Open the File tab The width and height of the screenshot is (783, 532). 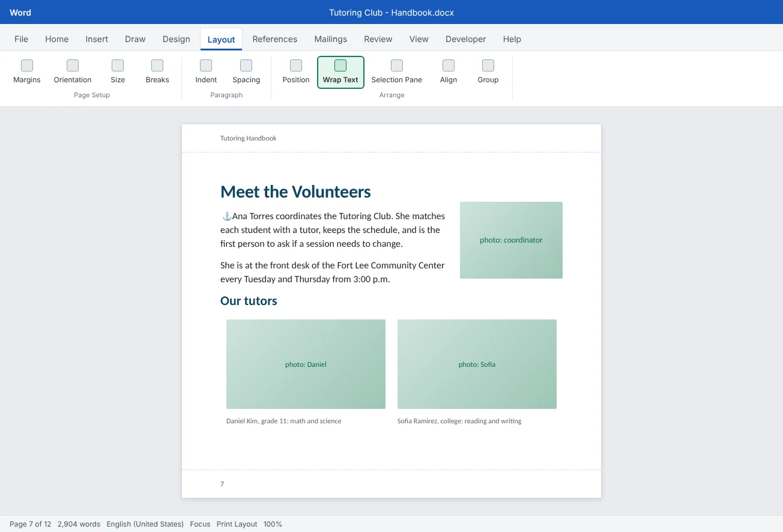(21, 39)
